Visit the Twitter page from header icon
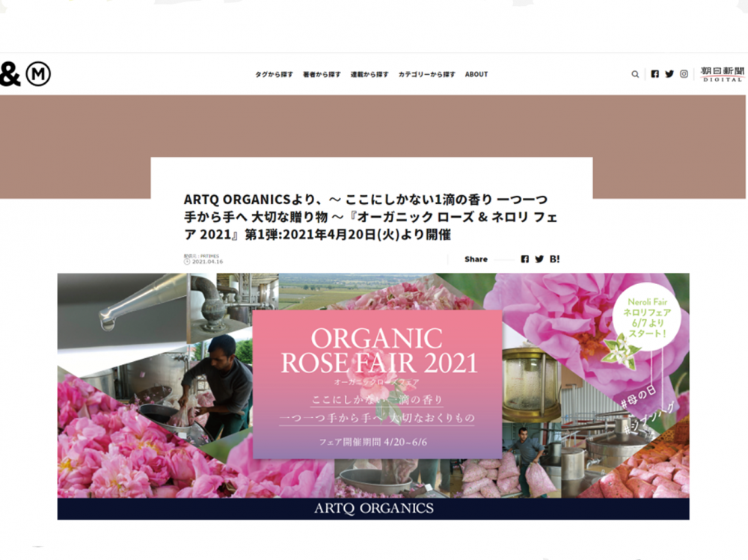This screenshot has height=560, width=748. coord(669,74)
